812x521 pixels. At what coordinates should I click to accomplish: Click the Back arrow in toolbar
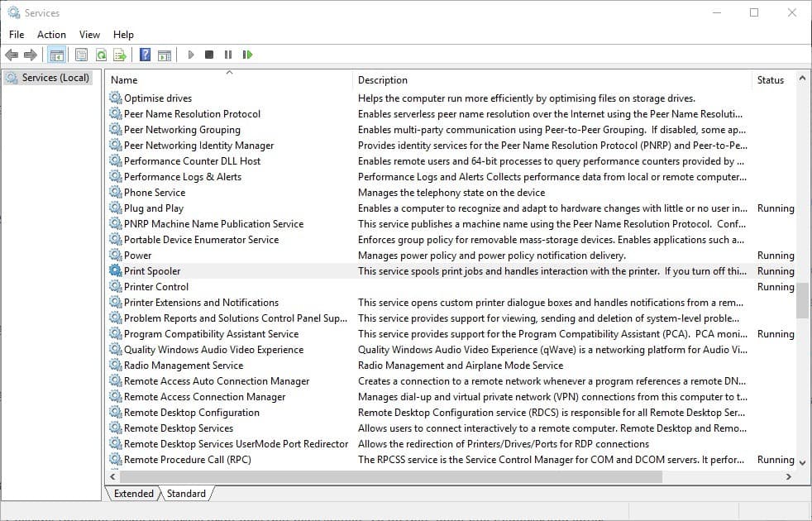tap(12, 55)
